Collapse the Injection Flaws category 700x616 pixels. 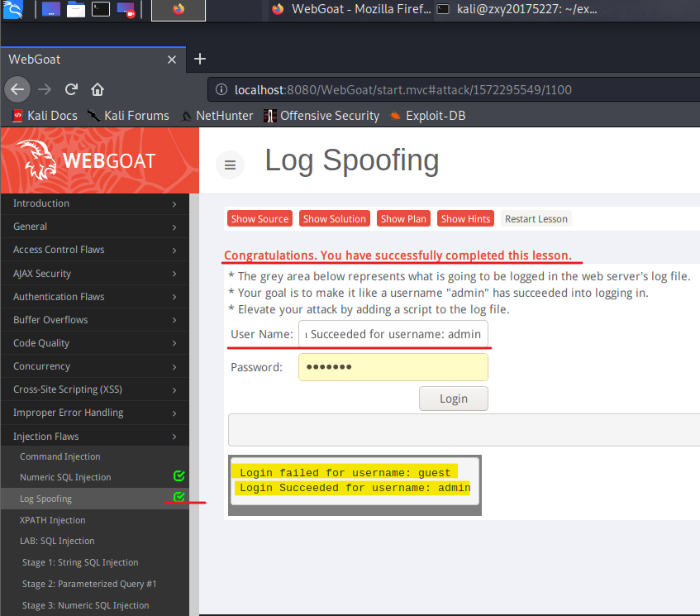pos(95,437)
